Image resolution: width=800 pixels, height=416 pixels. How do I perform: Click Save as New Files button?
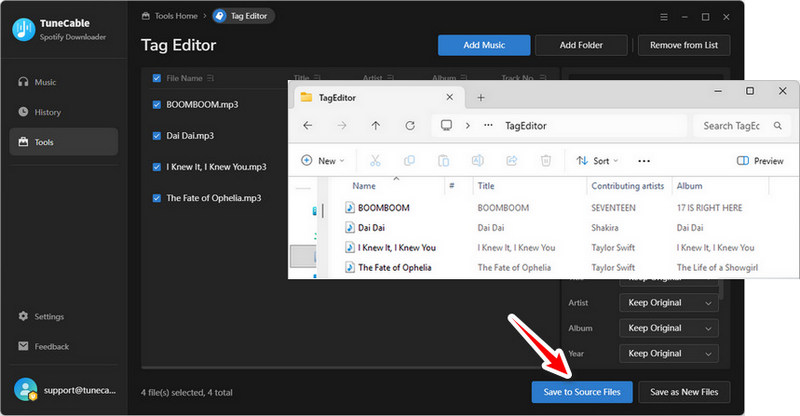[x=684, y=392]
